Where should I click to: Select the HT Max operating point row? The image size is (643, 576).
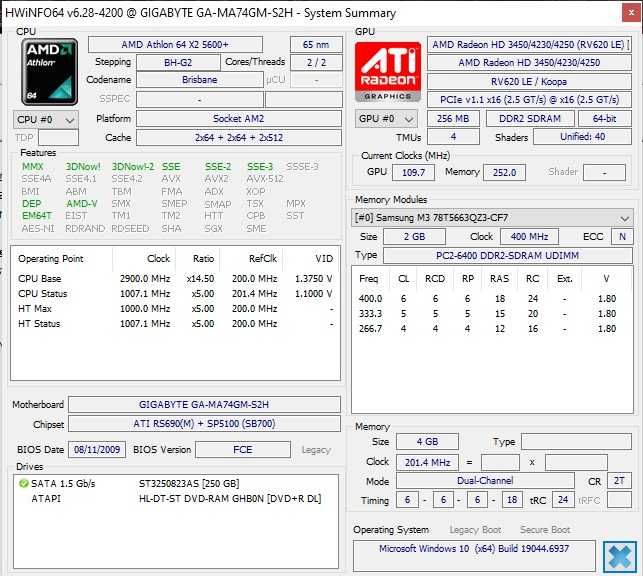click(176, 309)
